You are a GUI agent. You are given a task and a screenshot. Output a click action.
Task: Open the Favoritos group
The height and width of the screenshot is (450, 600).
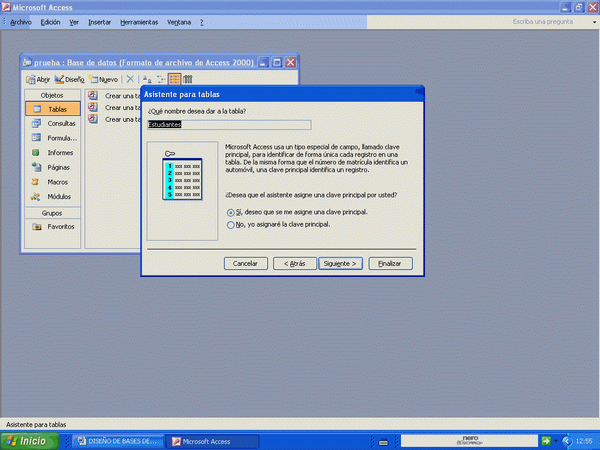[x=53, y=227]
